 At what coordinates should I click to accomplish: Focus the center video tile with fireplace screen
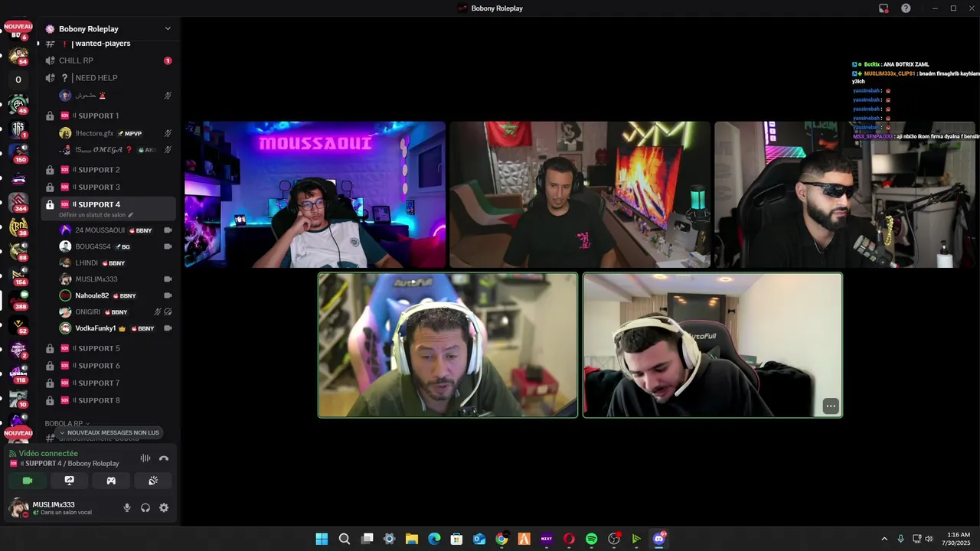(x=580, y=194)
